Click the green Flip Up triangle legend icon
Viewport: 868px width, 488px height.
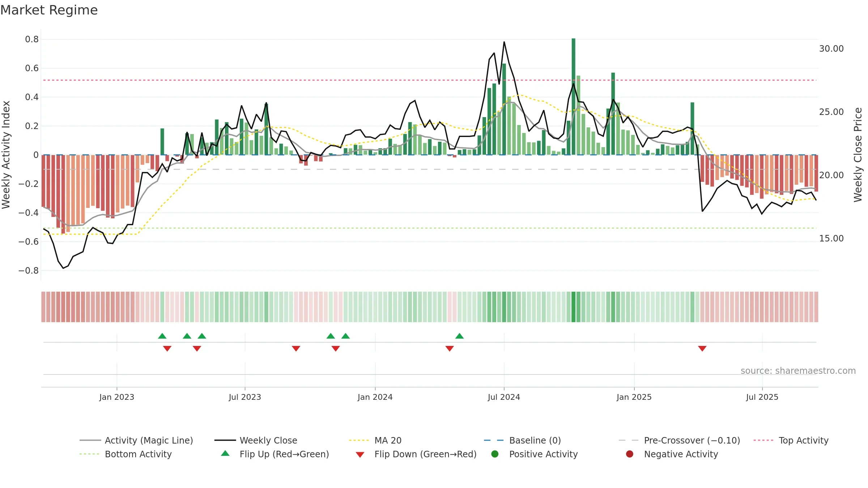[225, 453]
